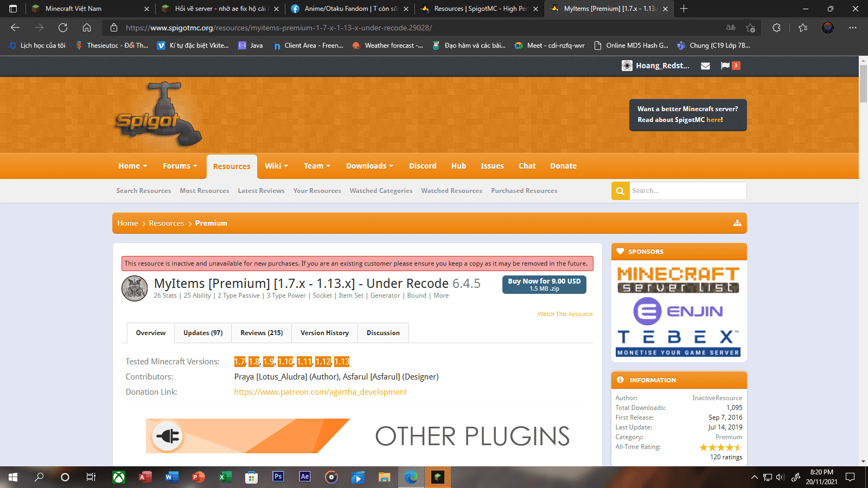Open the browser home page
Viewport: 868px width, 488px height.
coord(87,28)
